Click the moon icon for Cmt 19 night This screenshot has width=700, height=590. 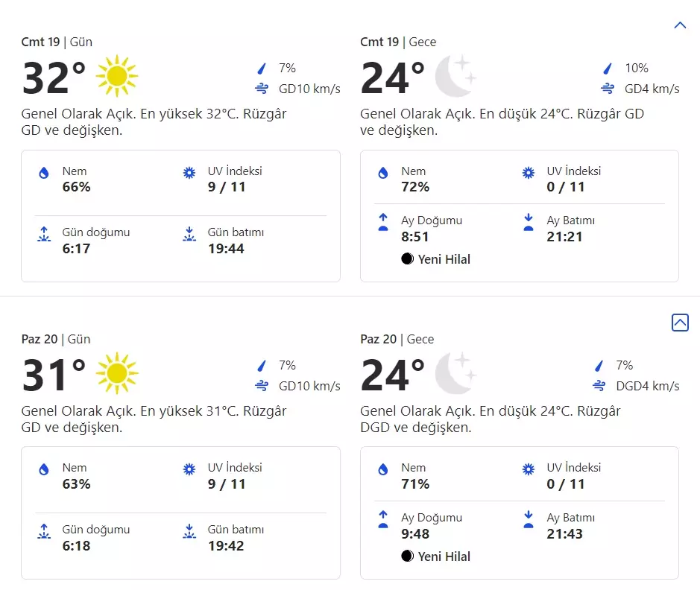click(x=455, y=76)
